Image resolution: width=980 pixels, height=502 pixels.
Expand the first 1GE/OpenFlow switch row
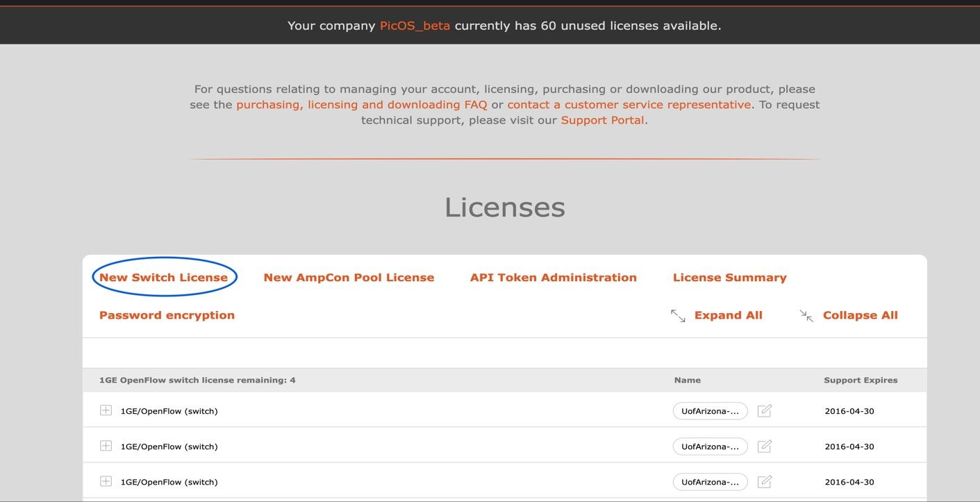[x=106, y=410]
